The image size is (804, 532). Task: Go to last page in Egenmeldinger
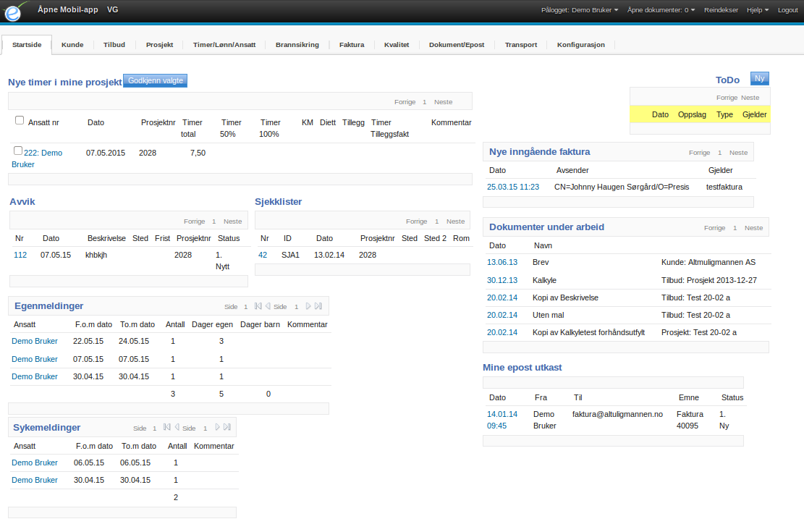(x=318, y=306)
